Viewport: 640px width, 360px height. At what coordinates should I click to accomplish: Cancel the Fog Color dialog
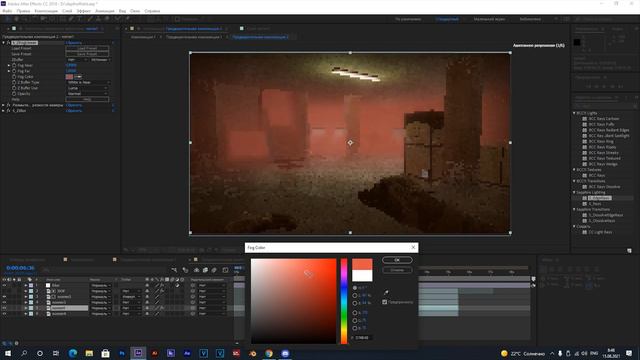tap(397, 270)
